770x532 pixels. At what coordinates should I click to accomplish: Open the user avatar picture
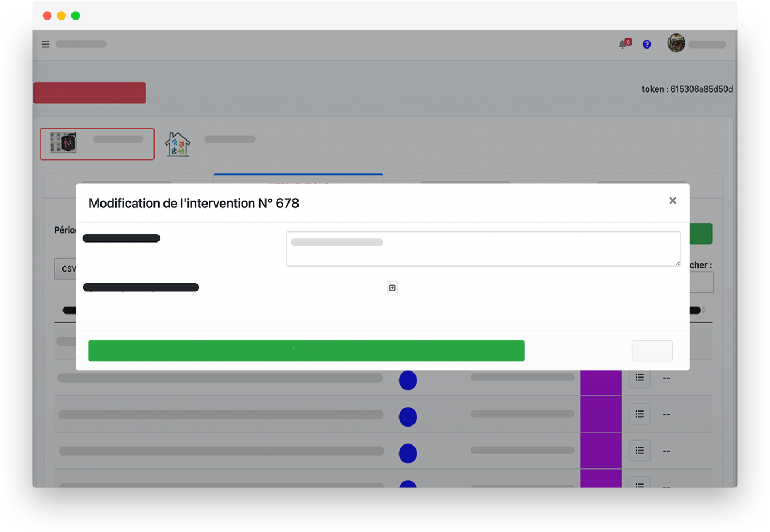[676, 43]
